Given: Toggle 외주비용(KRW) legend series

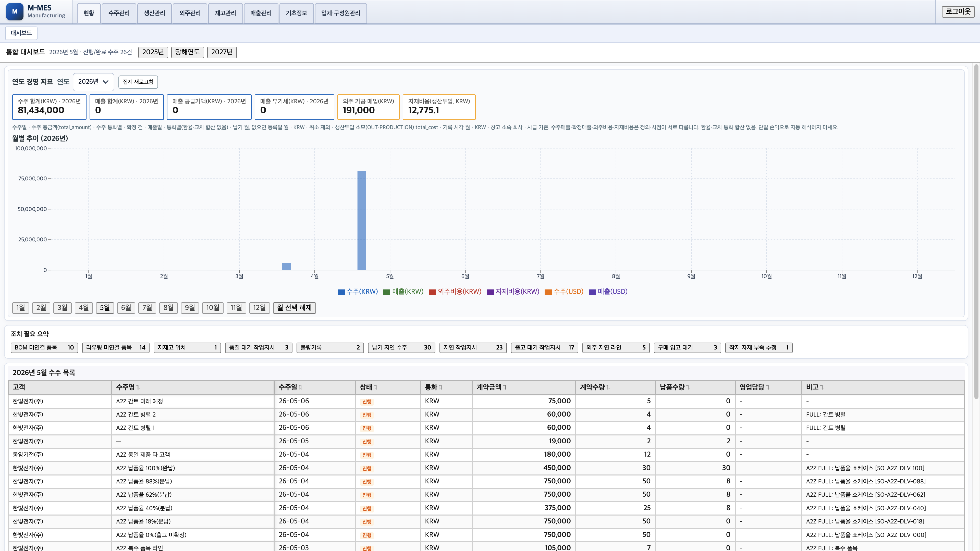Looking at the screenshot, I should (x=455, y=292).
